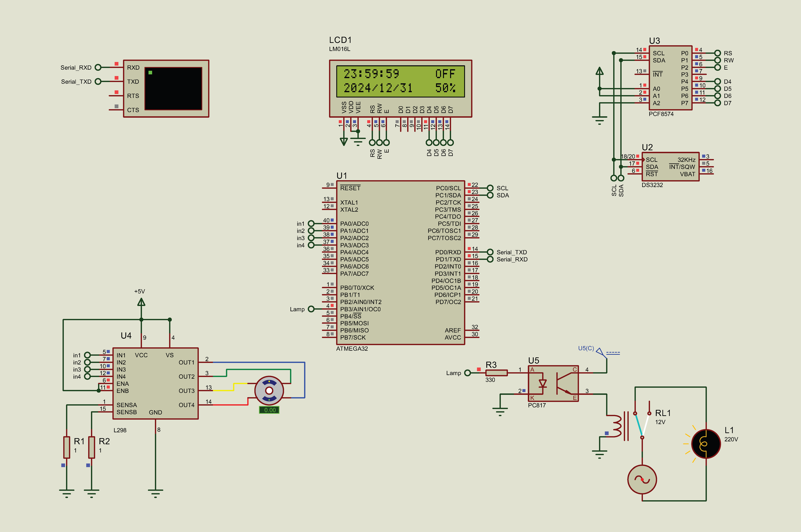
Task: Select the Lamp terminal before R3
Action: click(x=467, y=373)
